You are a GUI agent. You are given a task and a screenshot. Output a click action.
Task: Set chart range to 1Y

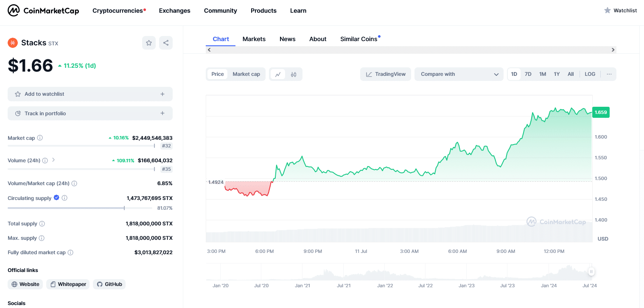557,74
